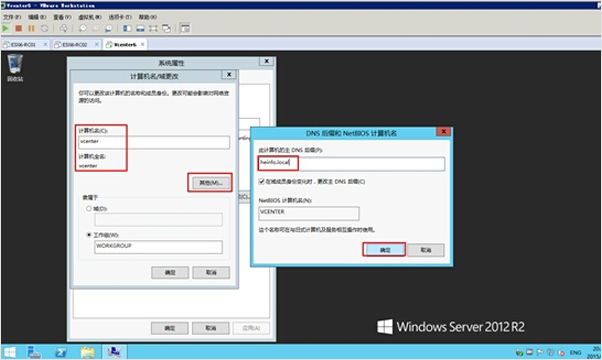Select the domain radio button
This screenshot has width=602, height=360.
pyautogui.click(x=89, y=208)
